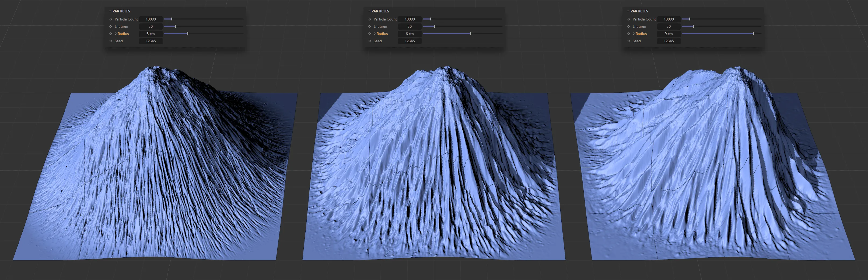
Task: Click the Seed value field in right panel
Action: (x=668, y=41)
